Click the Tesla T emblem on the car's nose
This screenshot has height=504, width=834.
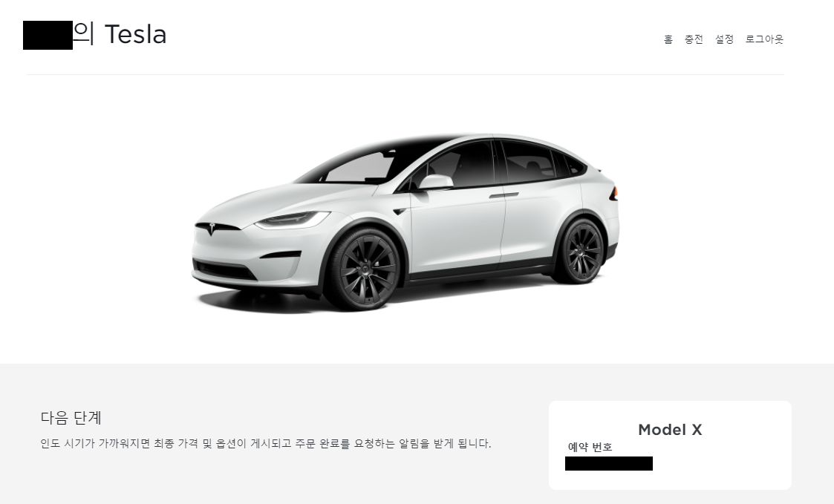(212, 229)
